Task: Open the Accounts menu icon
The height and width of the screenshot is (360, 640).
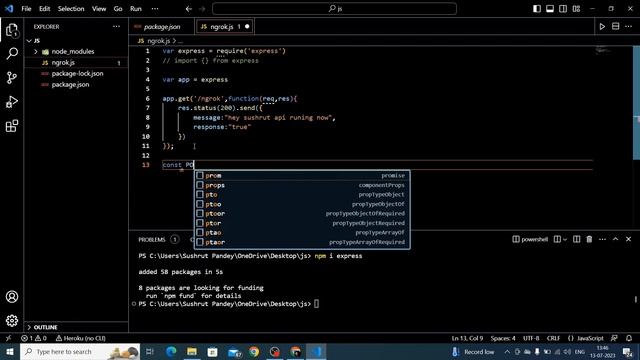Action: click(12, 297)
